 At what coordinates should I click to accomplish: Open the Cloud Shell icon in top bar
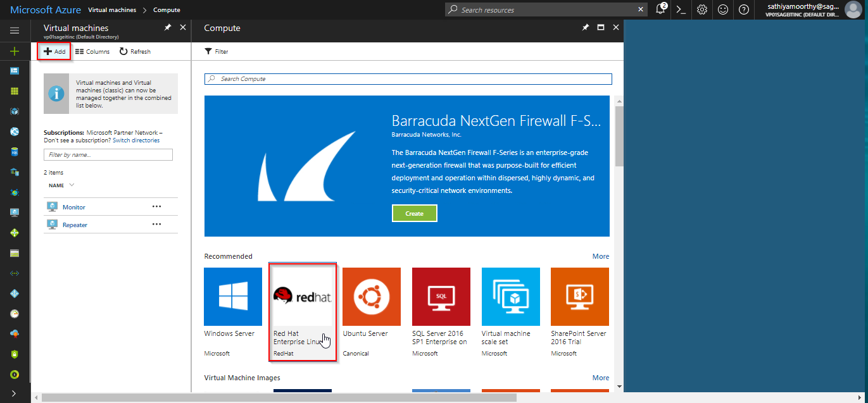(x=681, y=9)
